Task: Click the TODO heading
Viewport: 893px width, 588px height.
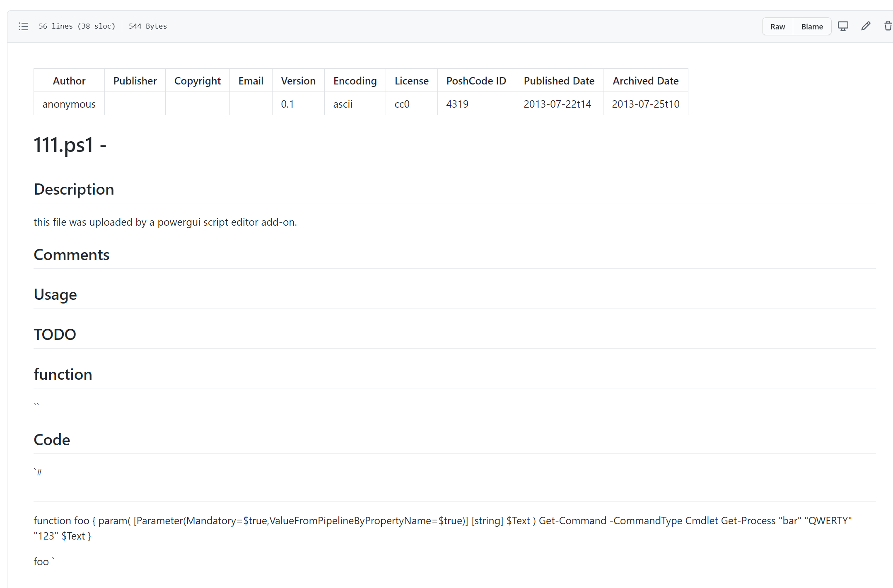Action: pyautogui.click(x=55, y=335)
